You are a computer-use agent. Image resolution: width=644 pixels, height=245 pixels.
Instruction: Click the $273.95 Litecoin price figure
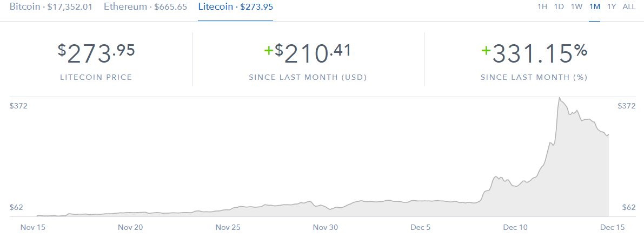96,53
